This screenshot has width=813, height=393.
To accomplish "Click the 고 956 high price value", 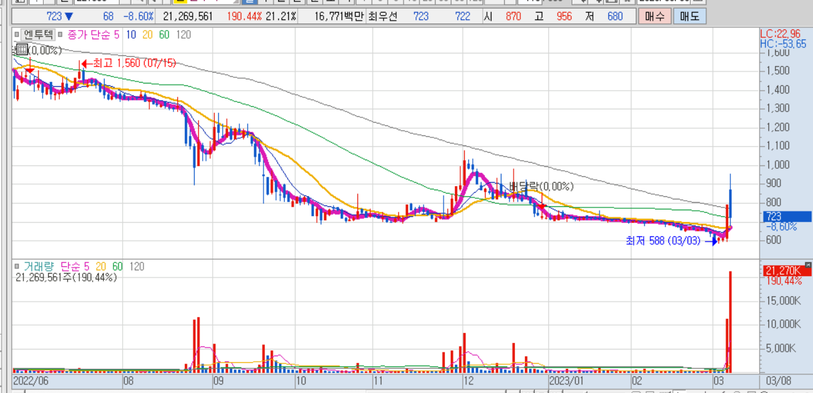I will (x=564, y=17).
